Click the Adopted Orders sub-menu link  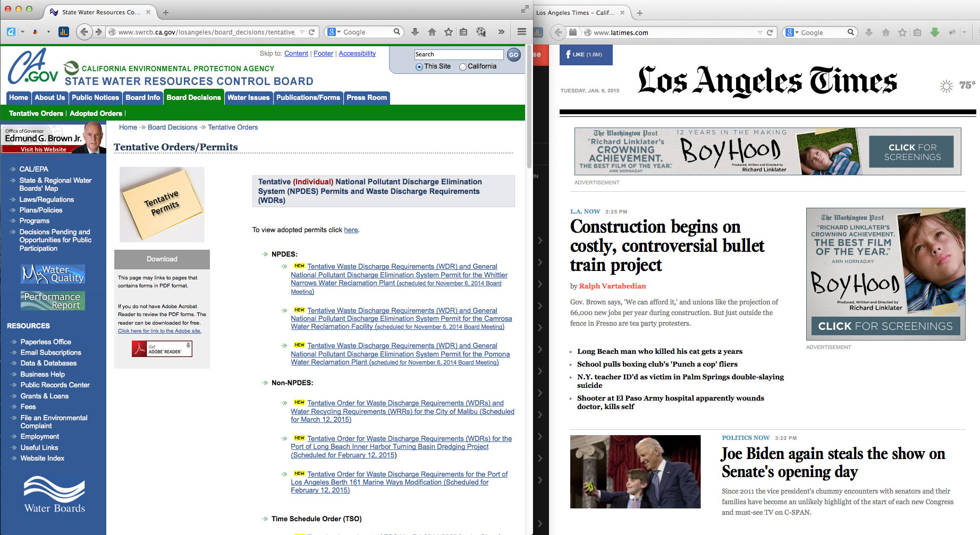[x=96, y=113]
